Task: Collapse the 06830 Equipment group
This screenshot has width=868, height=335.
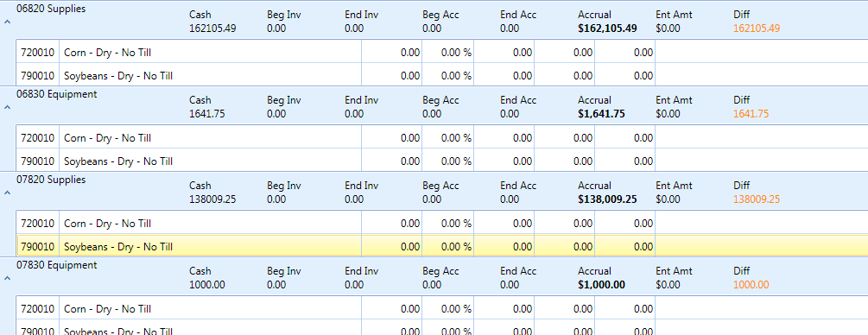Action: [7, 107]
